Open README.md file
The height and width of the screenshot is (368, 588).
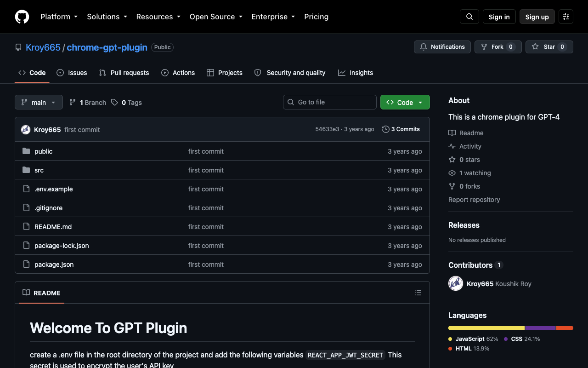53,227
